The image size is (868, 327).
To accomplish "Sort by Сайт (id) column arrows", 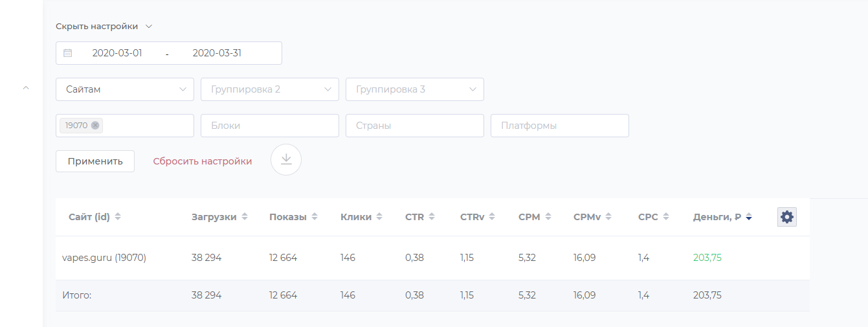I will coord(118,217).
